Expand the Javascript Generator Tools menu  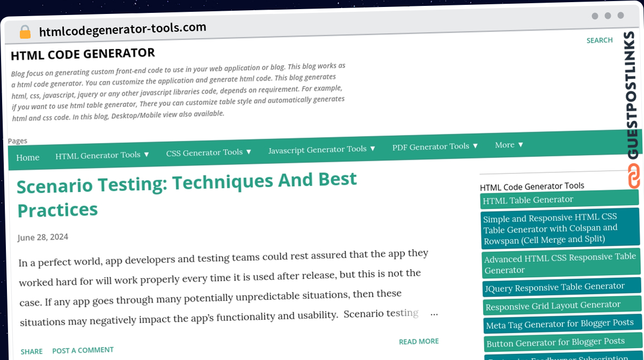[x=322, y=149]
